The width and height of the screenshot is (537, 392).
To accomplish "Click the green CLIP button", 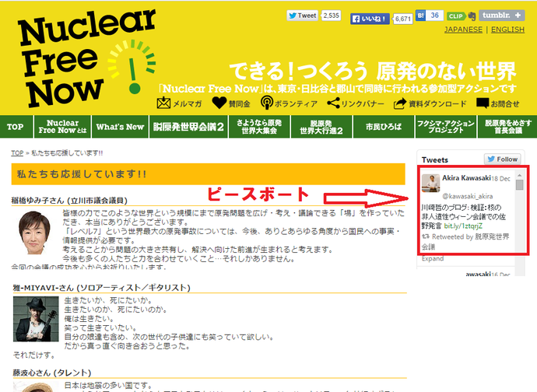I will (456, 16).
